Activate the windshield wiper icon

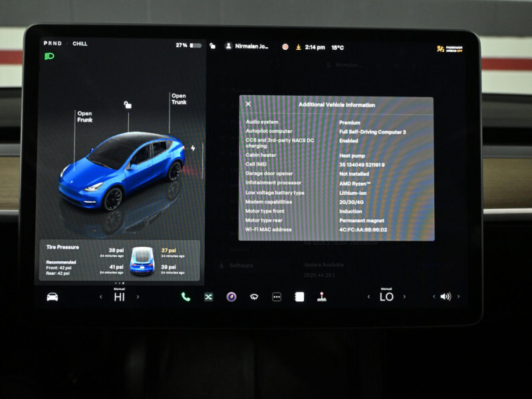[253, 297]
